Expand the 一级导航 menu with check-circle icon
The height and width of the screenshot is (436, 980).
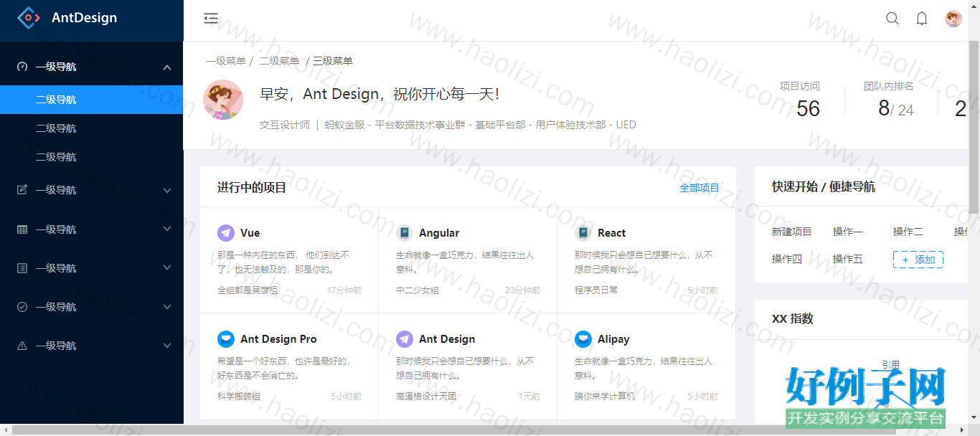(x=167, y=307)
